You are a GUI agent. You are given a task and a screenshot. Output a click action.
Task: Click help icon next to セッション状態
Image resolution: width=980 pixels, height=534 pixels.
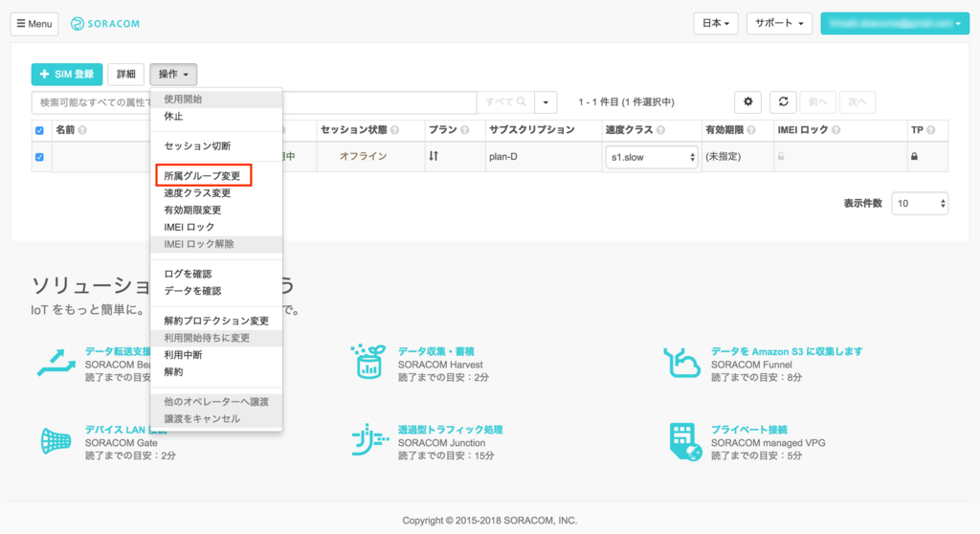(x=395, y=130)
